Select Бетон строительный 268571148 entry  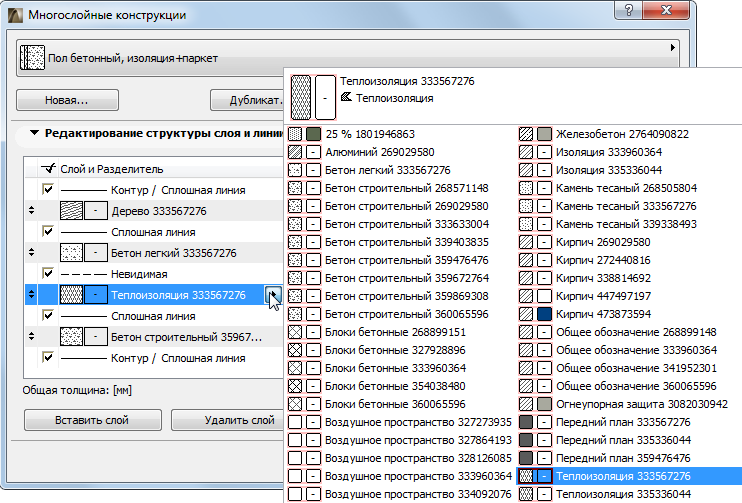[406, 188]
